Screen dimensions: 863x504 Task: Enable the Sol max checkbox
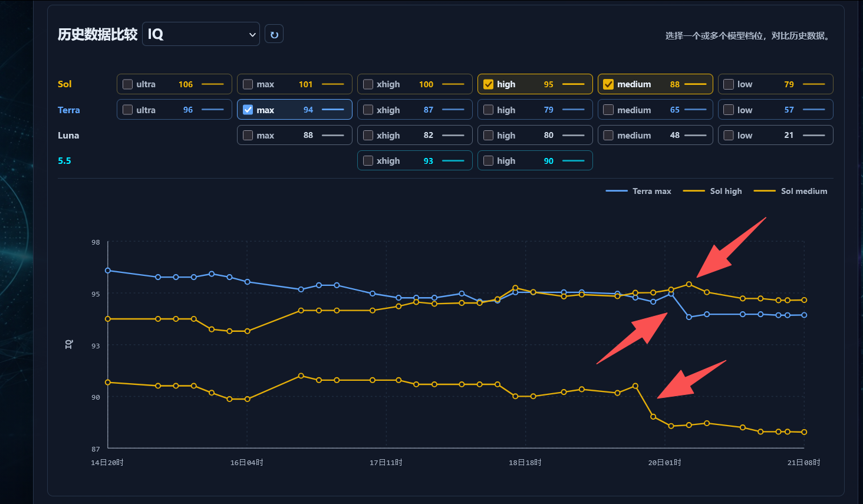coord(248,84)
